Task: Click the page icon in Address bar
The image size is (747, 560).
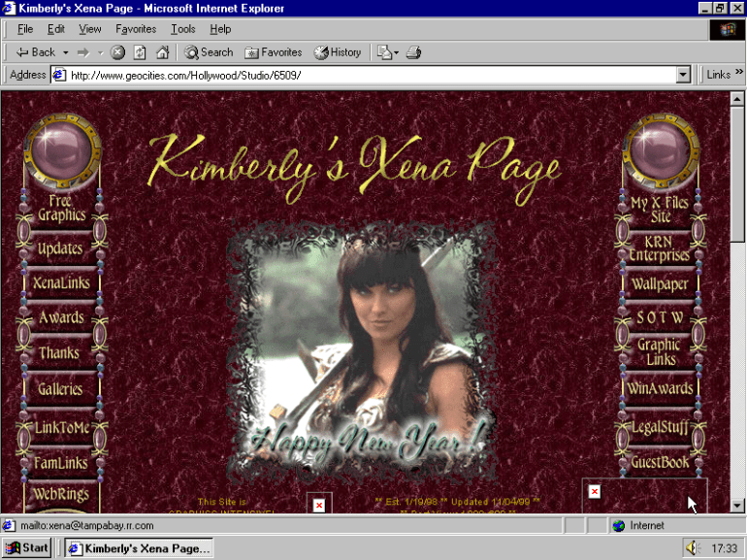Action: (x=59, y=75)
